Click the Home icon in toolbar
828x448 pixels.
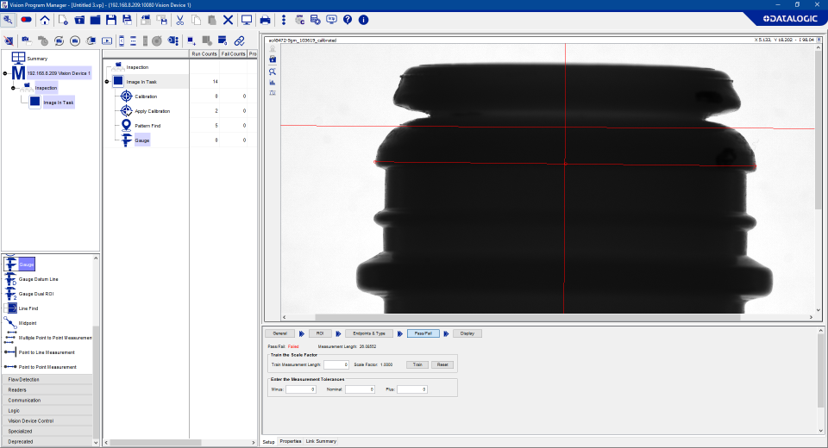click(x=44, y=20)
